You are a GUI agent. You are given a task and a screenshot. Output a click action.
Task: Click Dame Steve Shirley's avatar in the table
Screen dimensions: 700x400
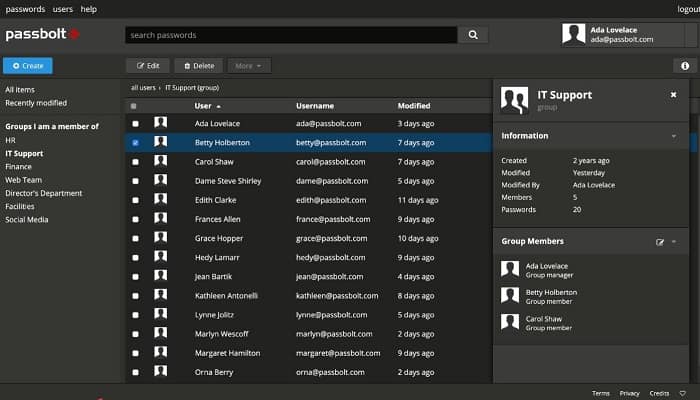tap(161, 180)
